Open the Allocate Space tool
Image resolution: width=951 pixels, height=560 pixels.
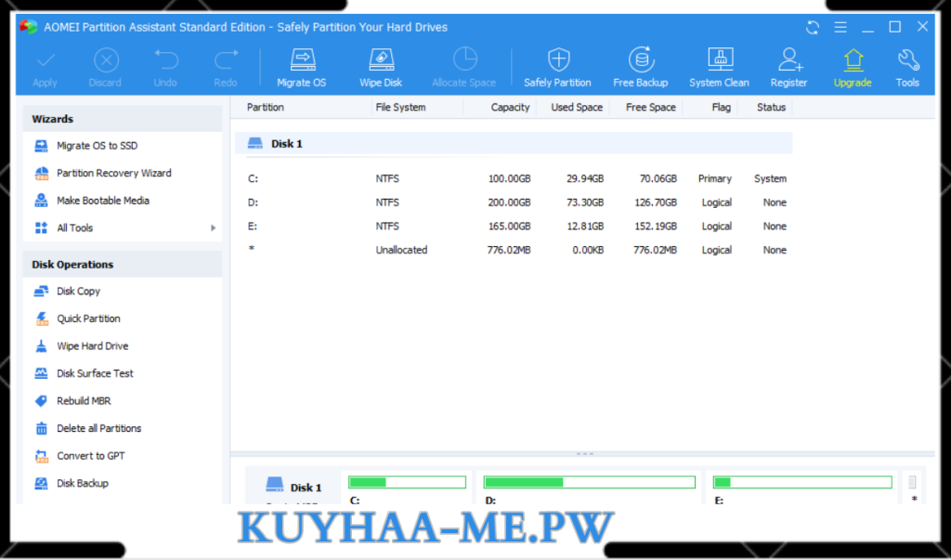464,68
